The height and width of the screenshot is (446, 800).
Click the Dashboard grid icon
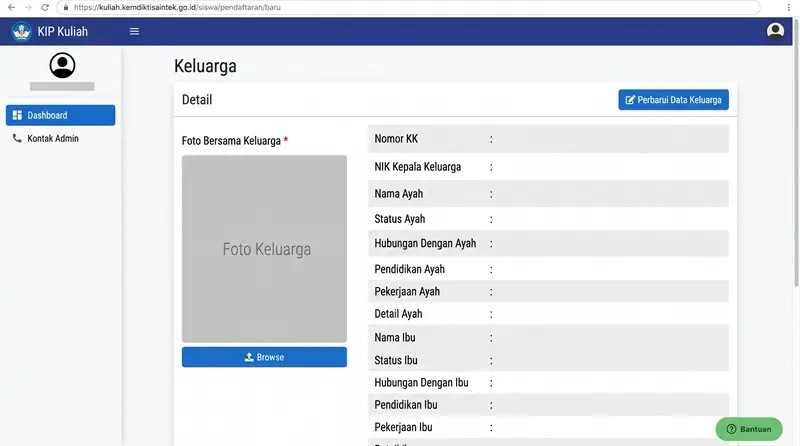[x=17, y=115]
